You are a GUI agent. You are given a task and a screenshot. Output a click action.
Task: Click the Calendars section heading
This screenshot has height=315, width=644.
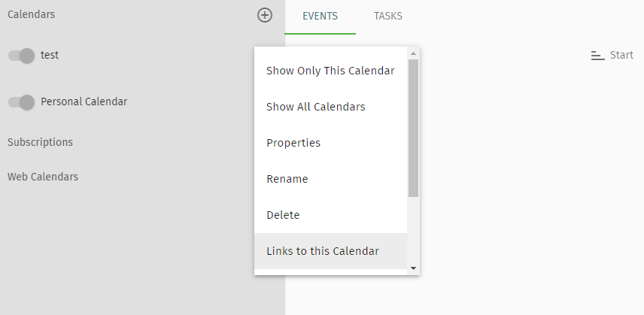coord(31,14)
